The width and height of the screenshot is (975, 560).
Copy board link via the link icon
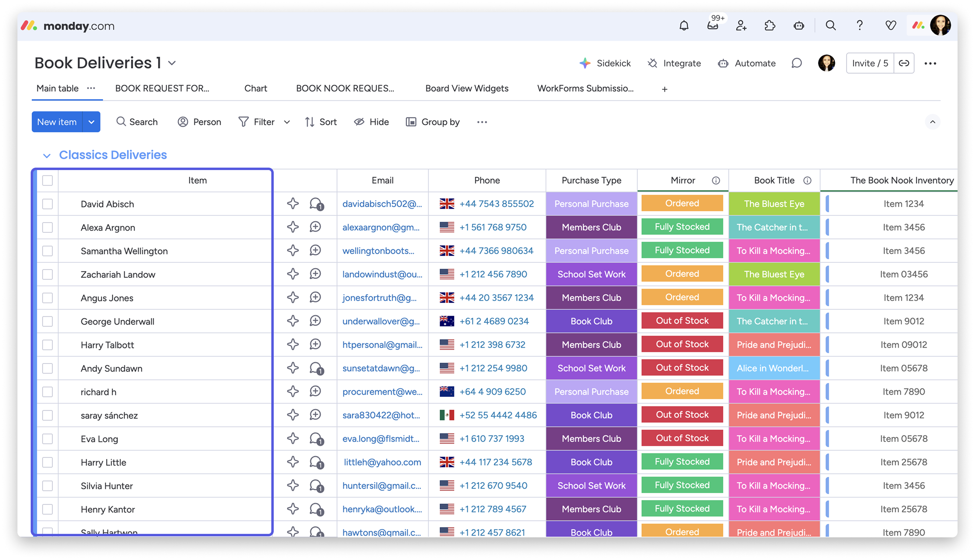click(x=904, y=63)
